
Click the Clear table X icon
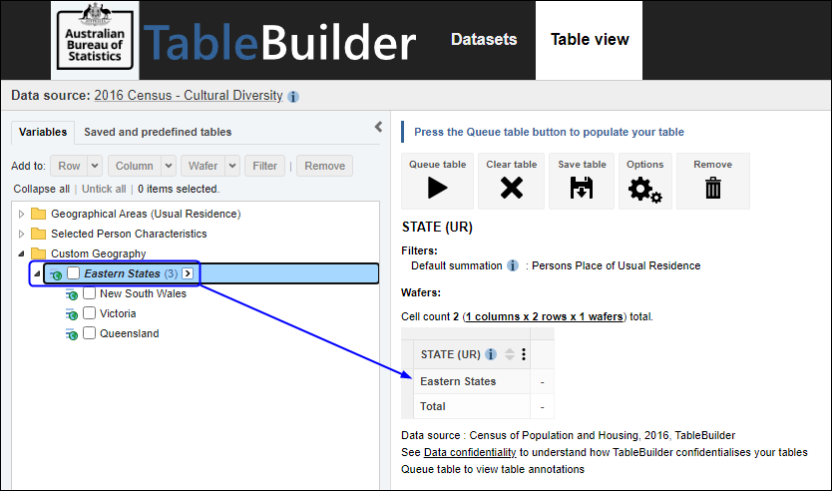coord(512,188)
